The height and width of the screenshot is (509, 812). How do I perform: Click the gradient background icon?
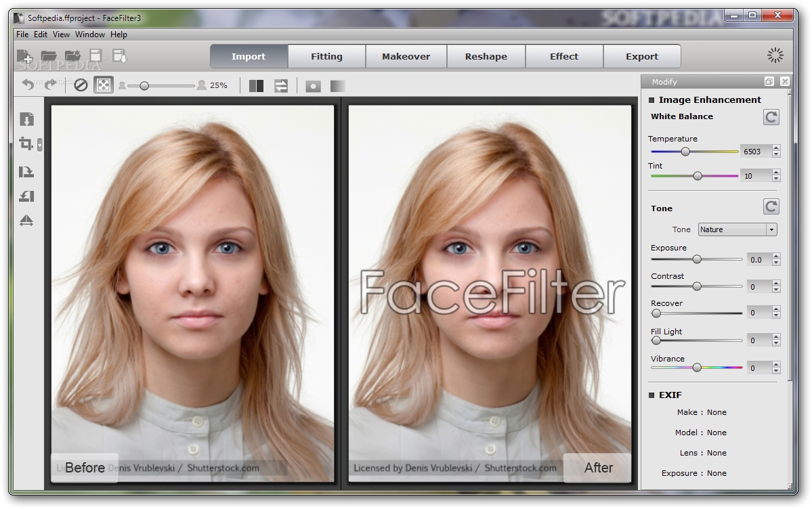tap(338, 86)
